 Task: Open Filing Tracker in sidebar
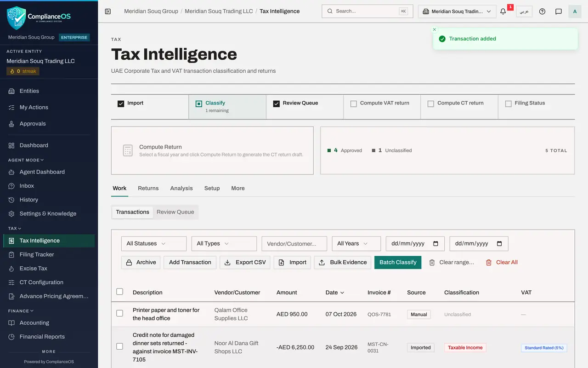pos(49,254)
